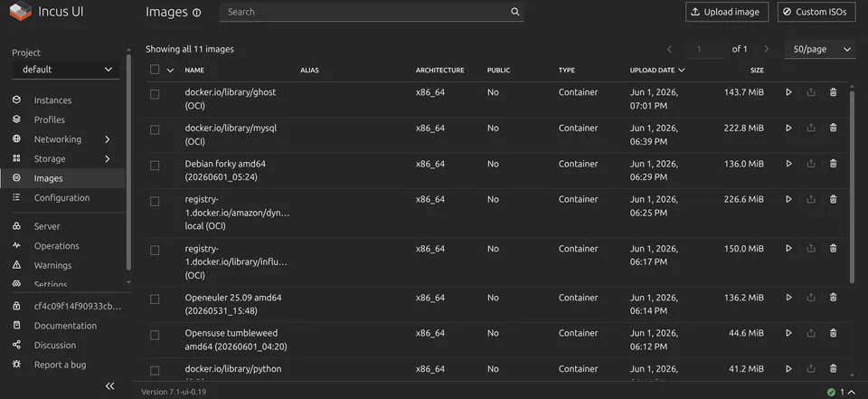Delete the Openeuler 25.09 amd64 image

[833, 298]
